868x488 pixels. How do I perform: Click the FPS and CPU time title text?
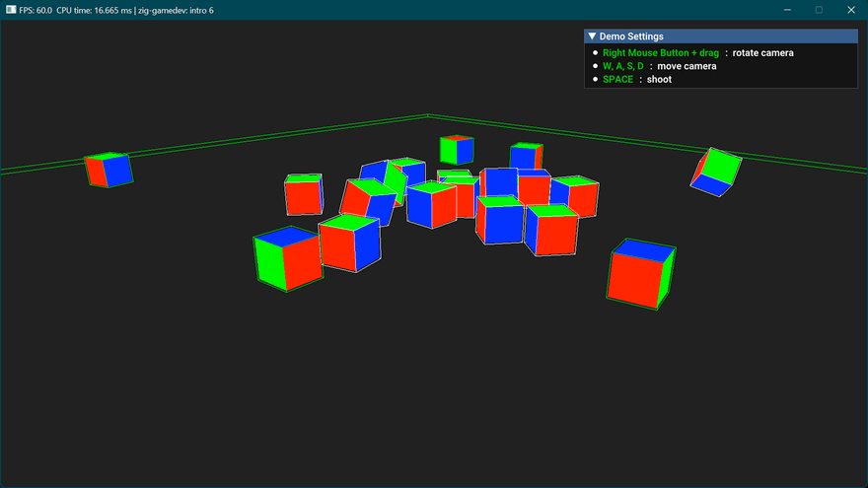pyautogui.click(x=116, y=11)
